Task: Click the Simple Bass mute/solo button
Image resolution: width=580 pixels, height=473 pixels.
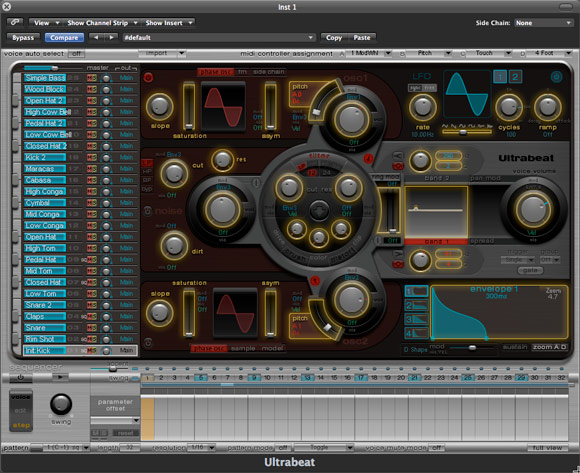Action: (92, 78)
